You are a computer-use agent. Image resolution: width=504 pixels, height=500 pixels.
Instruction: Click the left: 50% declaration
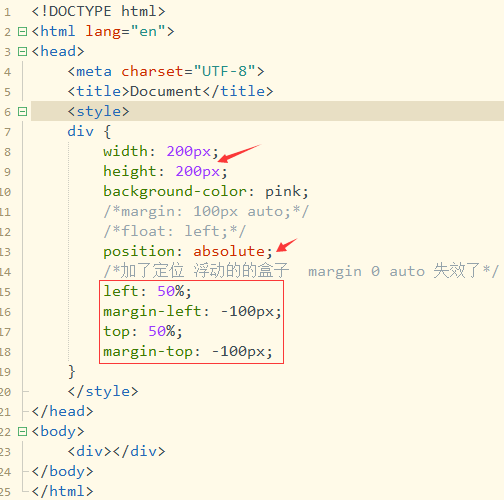point(147,292)
